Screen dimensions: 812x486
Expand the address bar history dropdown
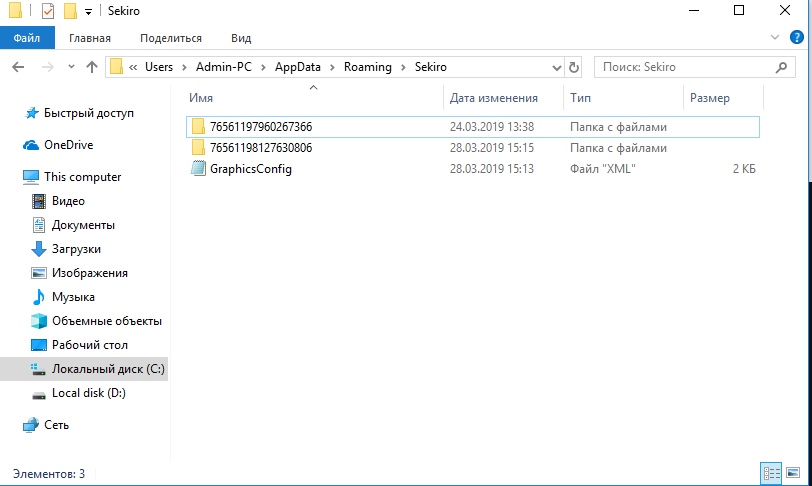[557, 67]
